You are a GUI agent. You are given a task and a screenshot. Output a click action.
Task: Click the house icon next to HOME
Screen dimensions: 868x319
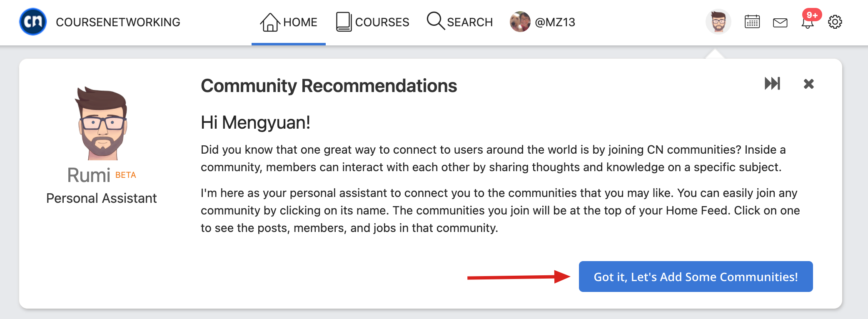(269, 22)
